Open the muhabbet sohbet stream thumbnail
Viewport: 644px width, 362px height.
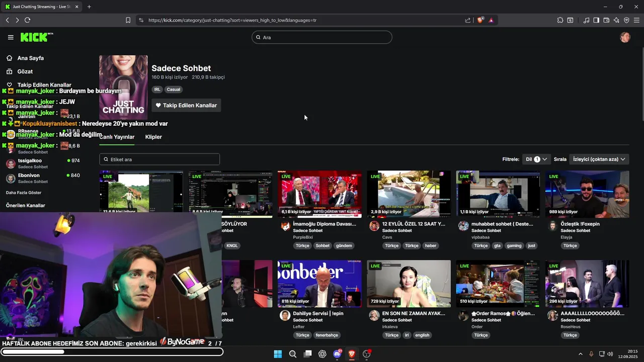pyautogui.click(x=498, y=194)
